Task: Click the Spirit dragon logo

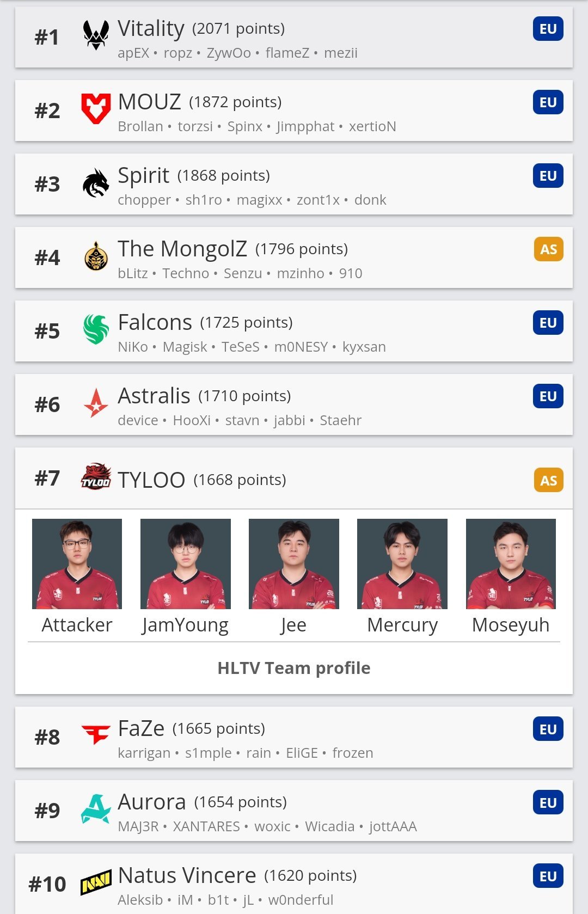Action: pos(96,183)
